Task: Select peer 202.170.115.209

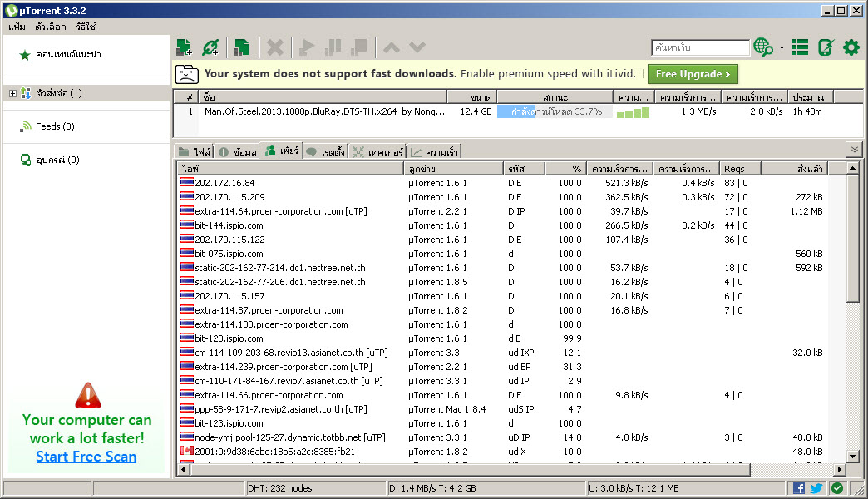Action: [x=503, y=197]
